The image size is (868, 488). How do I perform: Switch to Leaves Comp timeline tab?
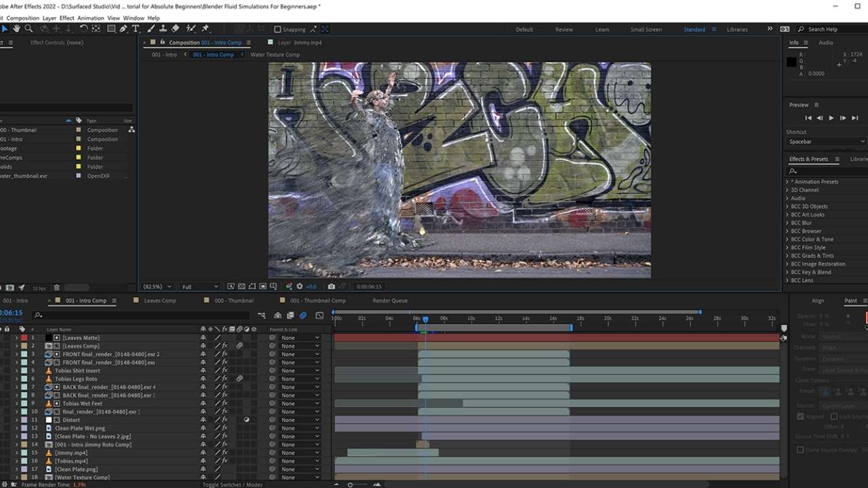coord(160,300)
